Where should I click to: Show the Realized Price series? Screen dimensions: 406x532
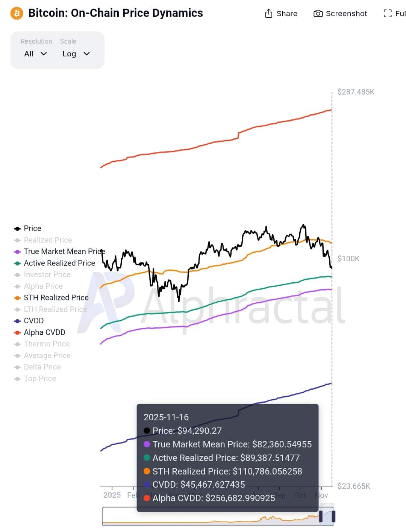point(48,240)
